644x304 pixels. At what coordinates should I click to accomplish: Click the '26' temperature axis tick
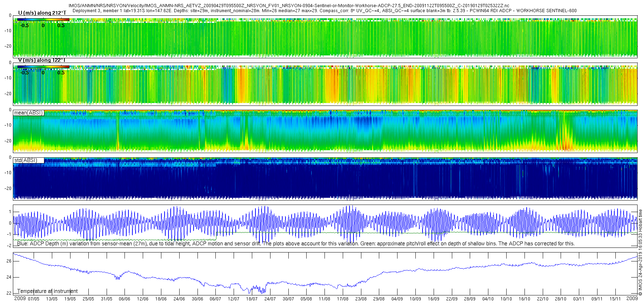point(9,261)
